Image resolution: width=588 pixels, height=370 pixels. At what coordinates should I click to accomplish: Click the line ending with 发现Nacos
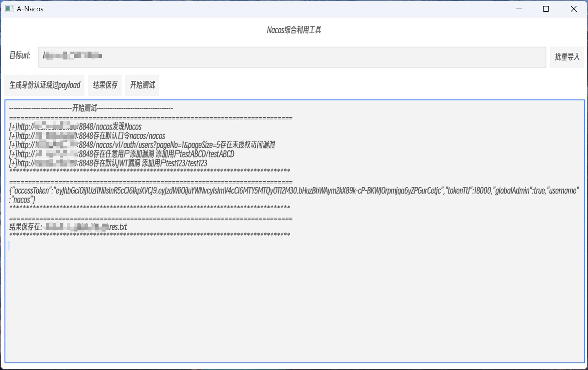(x=75, y=127)
